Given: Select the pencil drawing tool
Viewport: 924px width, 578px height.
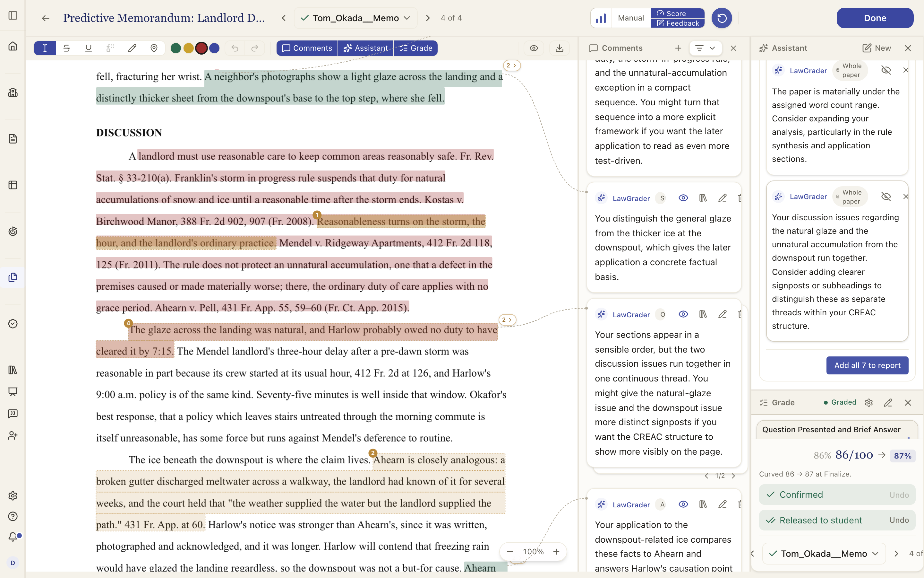Looking at the screenshot, I should [132, 48].
